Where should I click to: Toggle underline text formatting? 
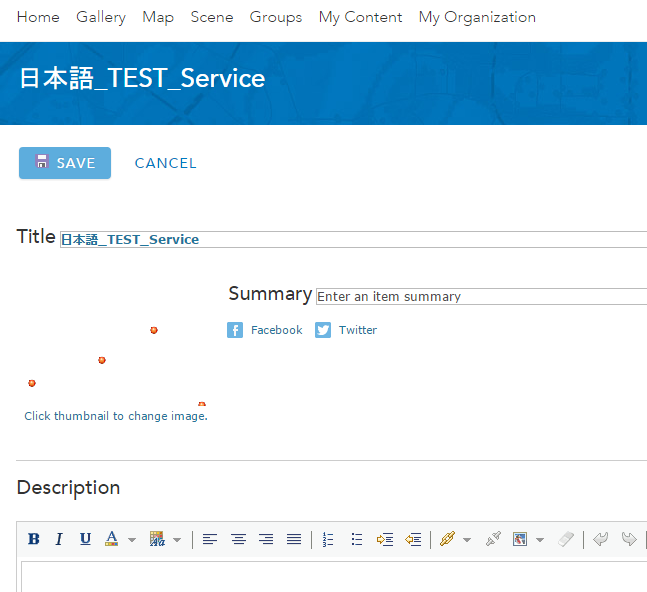pyautogui.click(x=85, y=539)
